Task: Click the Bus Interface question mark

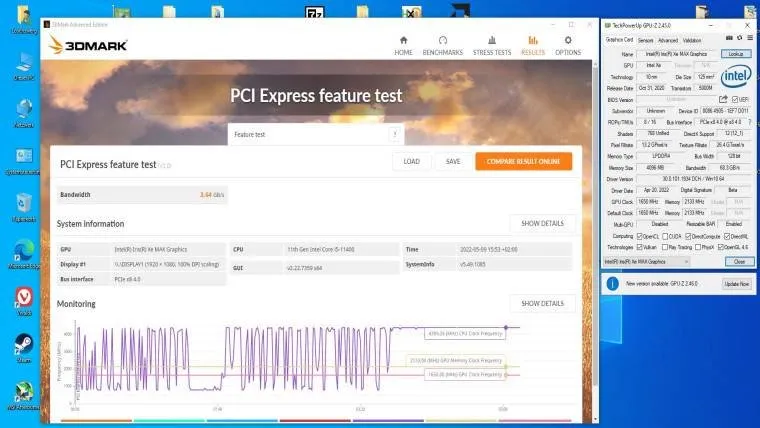Action: click(x=750, y=122)
